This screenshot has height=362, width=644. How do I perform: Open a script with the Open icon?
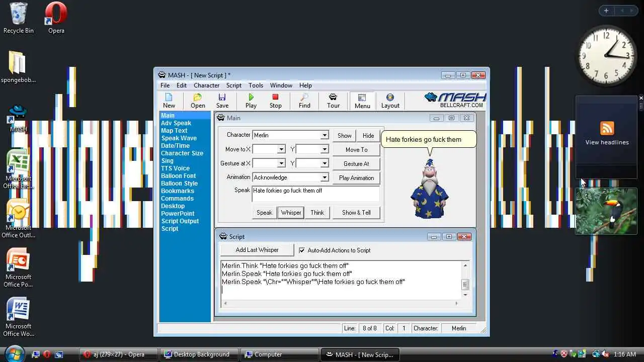[198, 101]
